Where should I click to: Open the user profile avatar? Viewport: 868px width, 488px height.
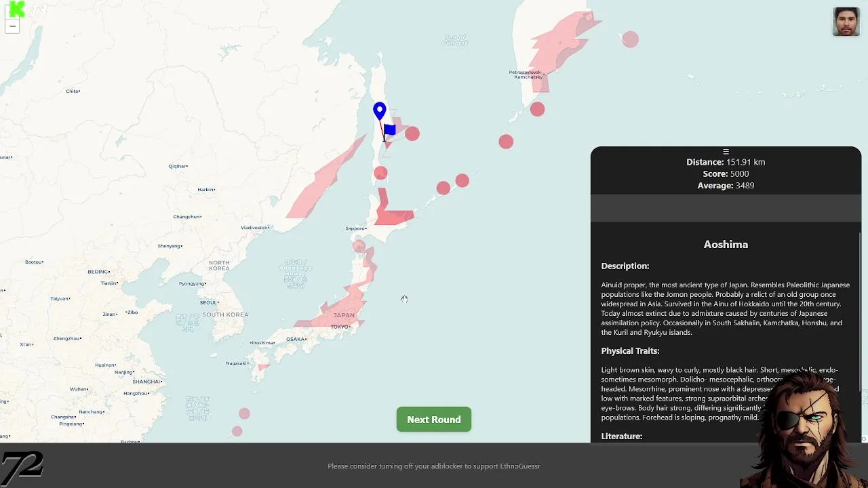846,22
